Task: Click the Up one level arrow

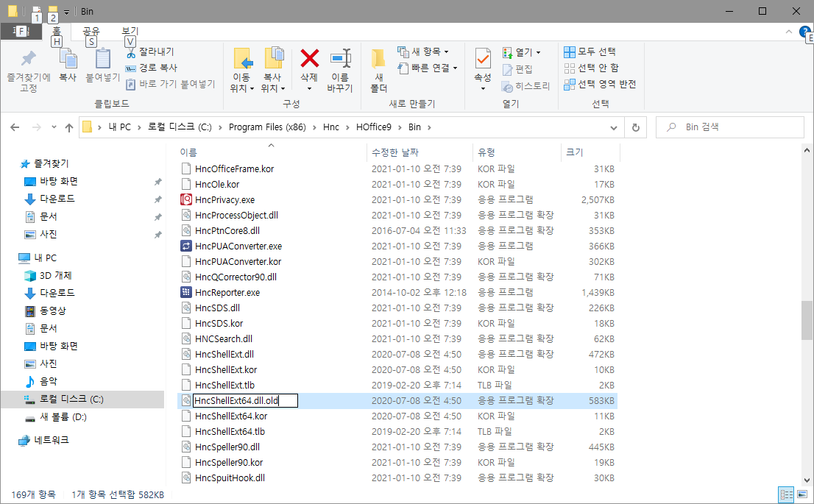Action: point(69,127)
